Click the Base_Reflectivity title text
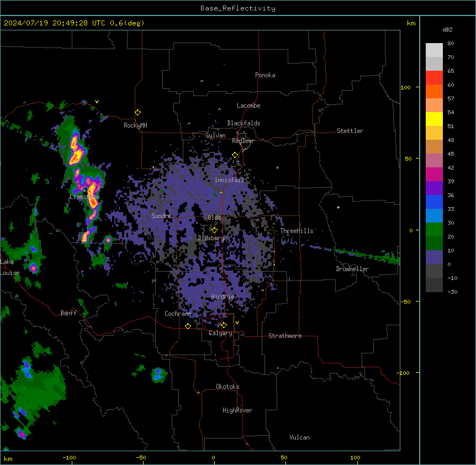Screen dimensions: 476x465 (238, 8)
